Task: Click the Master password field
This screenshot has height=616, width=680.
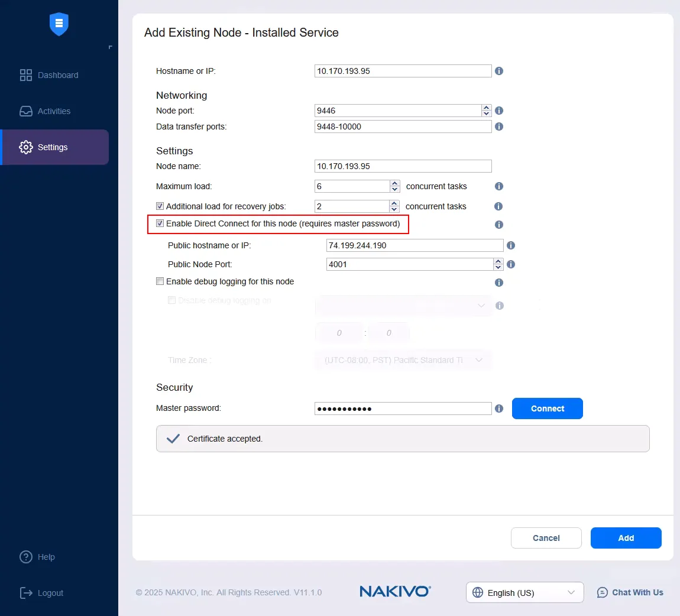Action: [x=403, y=408]
